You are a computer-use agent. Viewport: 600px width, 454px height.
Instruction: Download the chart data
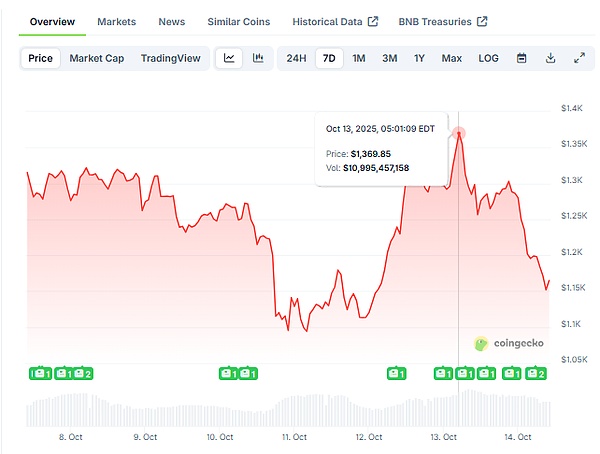tap(550, 58)
